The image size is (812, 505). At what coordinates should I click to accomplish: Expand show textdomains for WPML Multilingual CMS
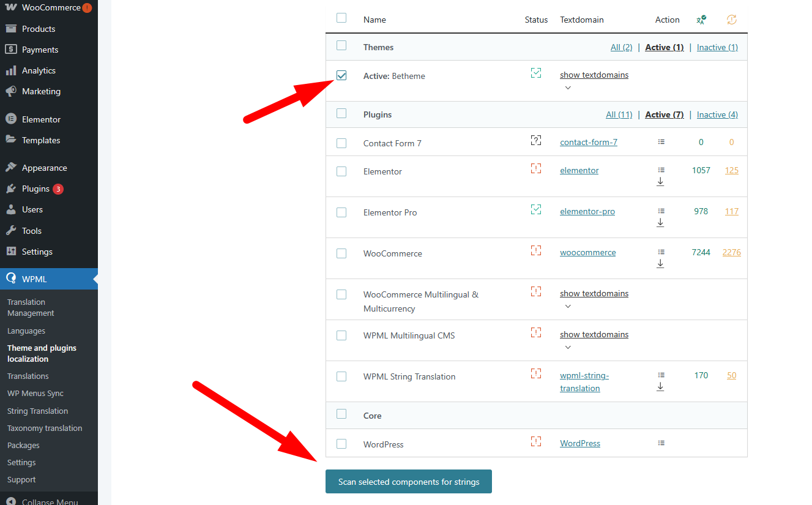point(594,334)
